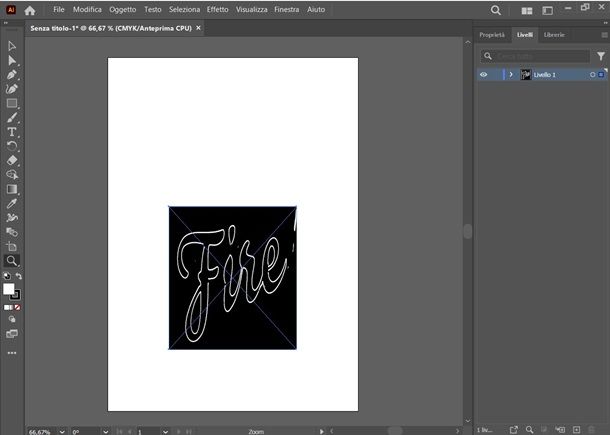This screenshot has width=610, height=435.
Task: Change the screen mode
Action: click(12, 334)
